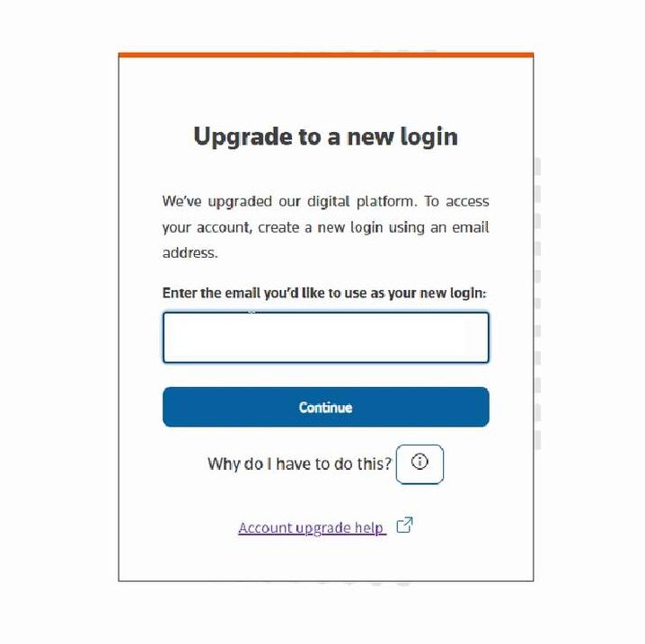Open the external link icon beside help link
645x644 pixels.
click(404, 525)
